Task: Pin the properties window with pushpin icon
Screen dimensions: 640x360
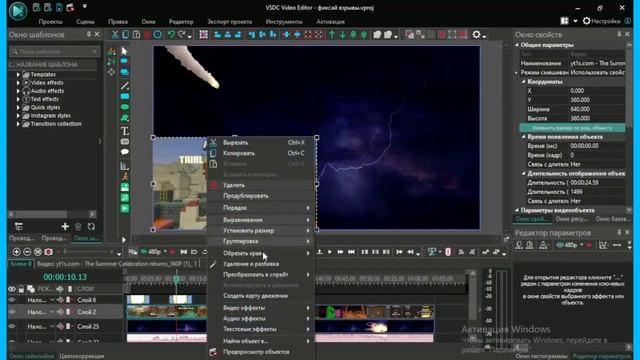Action: pos(619,34)
